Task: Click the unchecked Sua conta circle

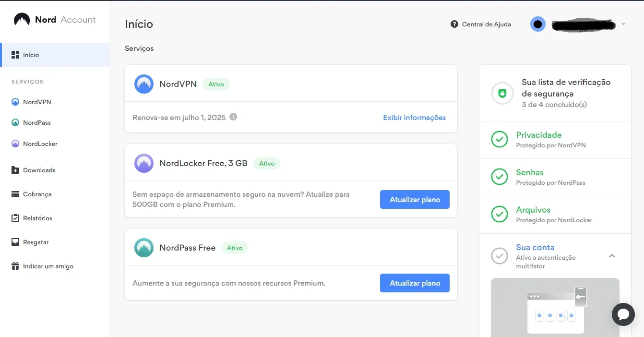Action: click(500, 256)
